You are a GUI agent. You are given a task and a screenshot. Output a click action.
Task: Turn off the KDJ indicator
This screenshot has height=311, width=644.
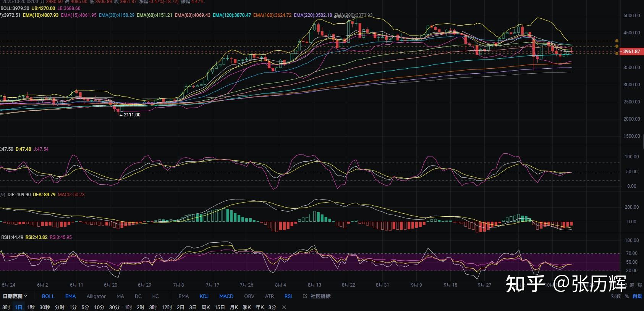[x=204, y=296]
